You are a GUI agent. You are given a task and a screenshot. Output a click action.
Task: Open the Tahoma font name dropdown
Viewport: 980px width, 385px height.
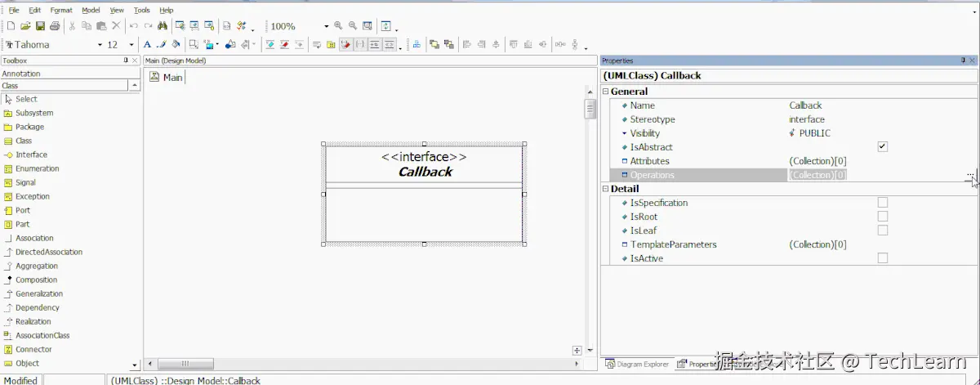100,45
